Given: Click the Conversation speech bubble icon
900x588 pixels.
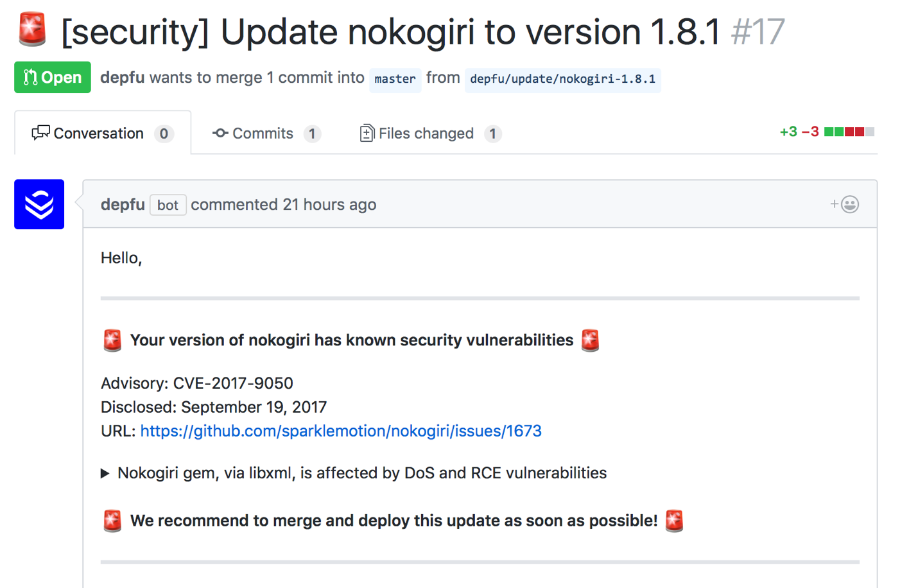Looking at the screenshot, I should [x=40, y=133].
